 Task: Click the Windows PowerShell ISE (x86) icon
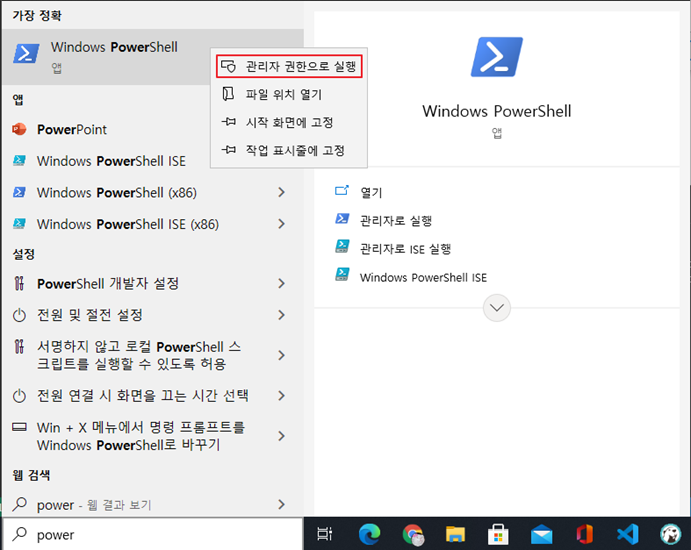19,224
